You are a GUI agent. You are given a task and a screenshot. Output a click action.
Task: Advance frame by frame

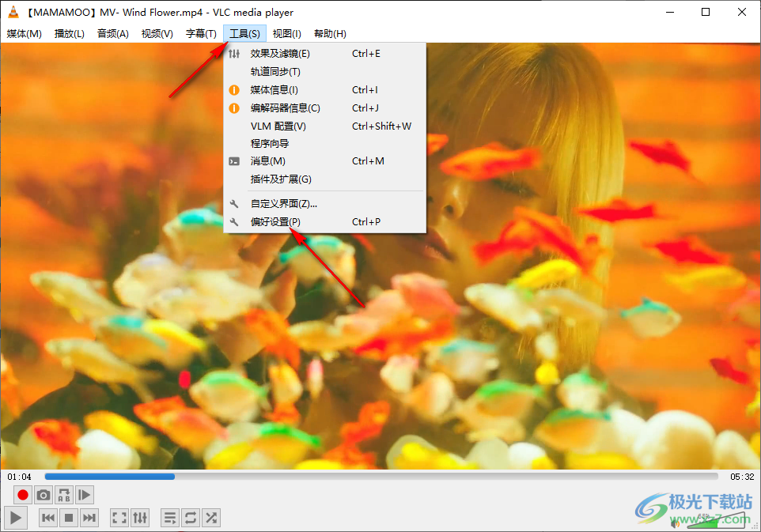85,495
